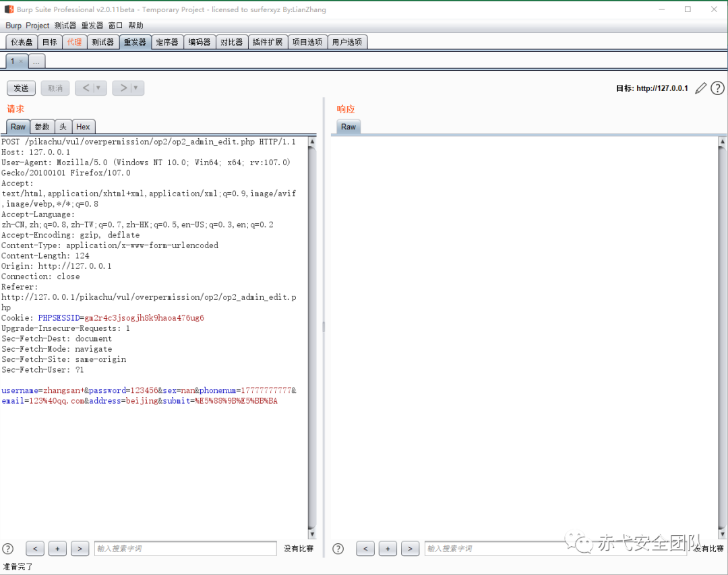Open the 帮助 menu
This screenshot has width=728, height=575.
[x=136, y=26]
